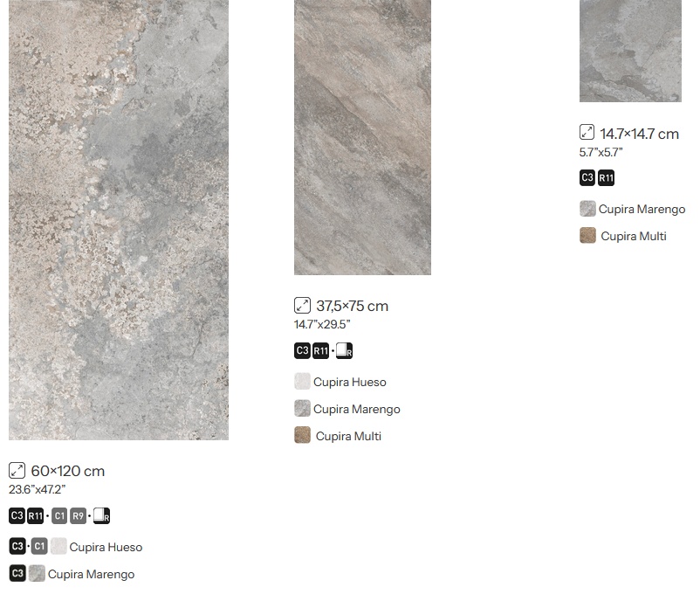Click the rectified R icon under 37,5×75 cm
The image size is (700, 594).
(344, 351)
